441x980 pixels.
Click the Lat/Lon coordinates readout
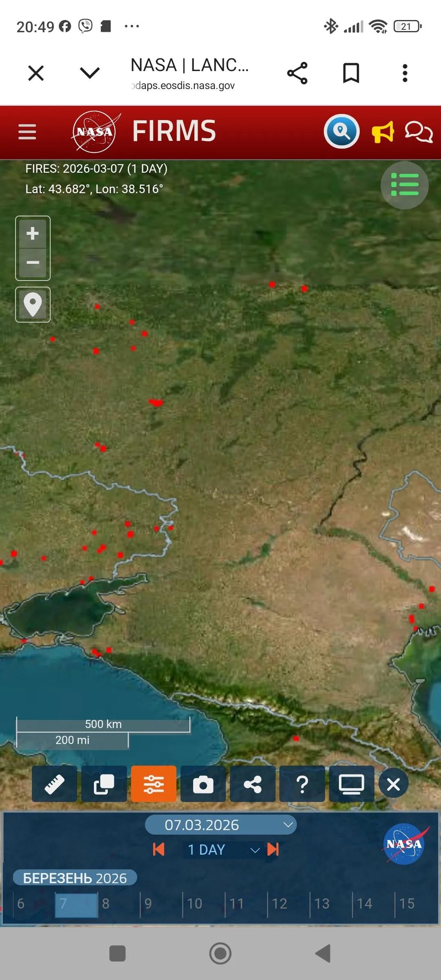tap(94, 189)
